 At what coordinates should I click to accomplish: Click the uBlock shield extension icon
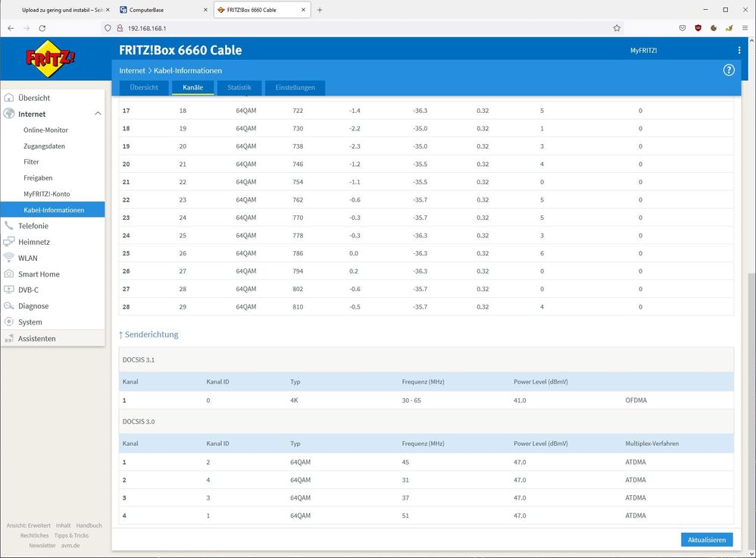point(698,28)
